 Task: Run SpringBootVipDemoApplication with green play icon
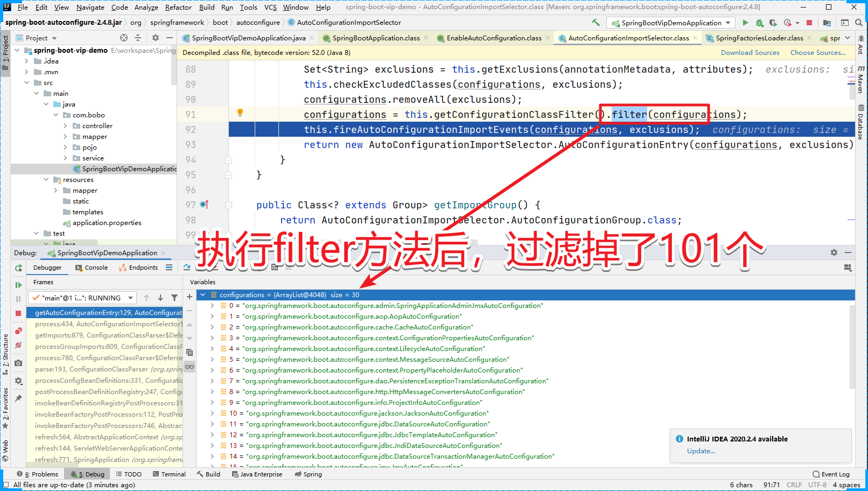click(x=745, y=23)
